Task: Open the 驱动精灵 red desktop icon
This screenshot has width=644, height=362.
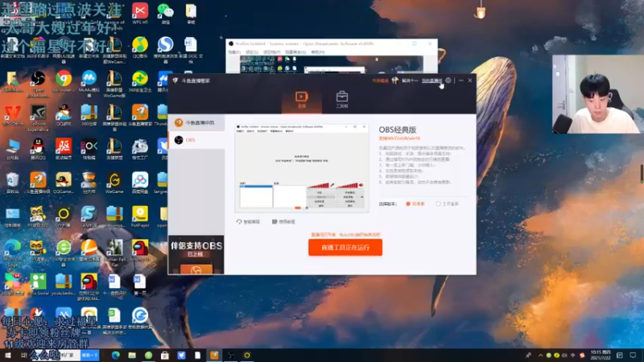Action: 64,150
